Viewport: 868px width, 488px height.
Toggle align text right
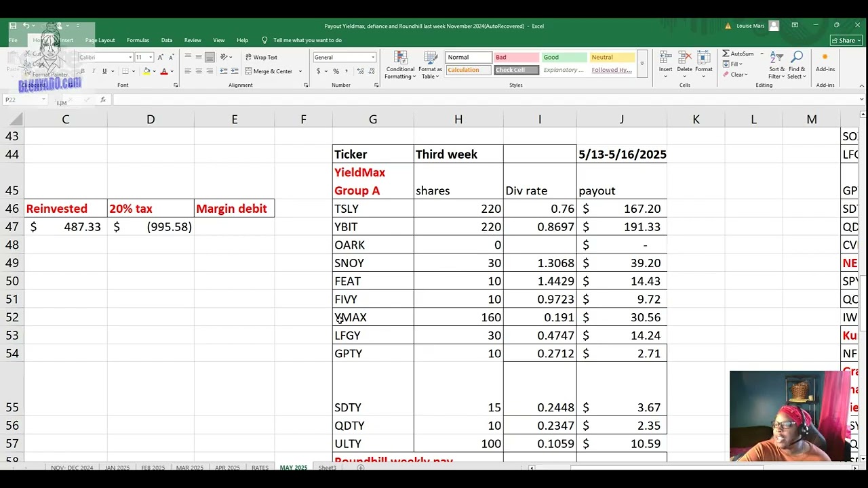click(210, 71)
